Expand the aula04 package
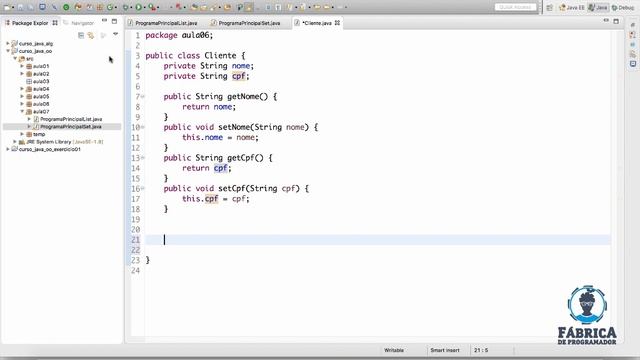The image size is (640, 360). click(22, 89)
